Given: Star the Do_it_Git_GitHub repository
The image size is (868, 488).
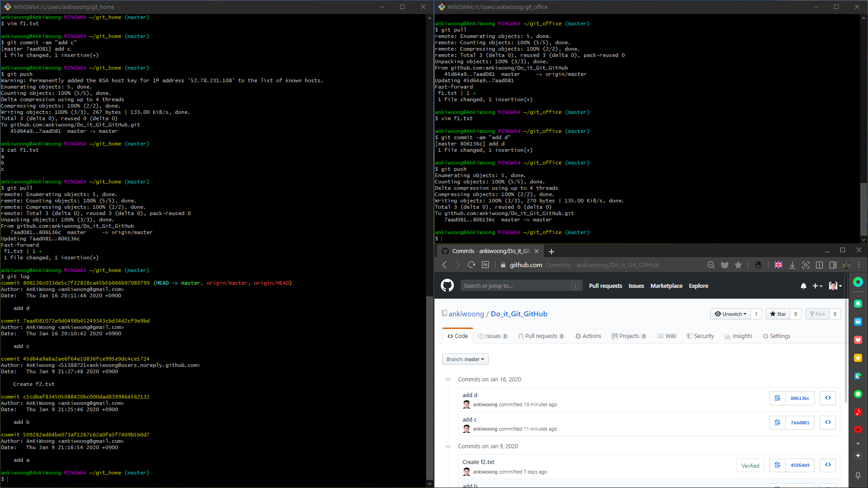Looking at the screenshot, I should [778, 314].
